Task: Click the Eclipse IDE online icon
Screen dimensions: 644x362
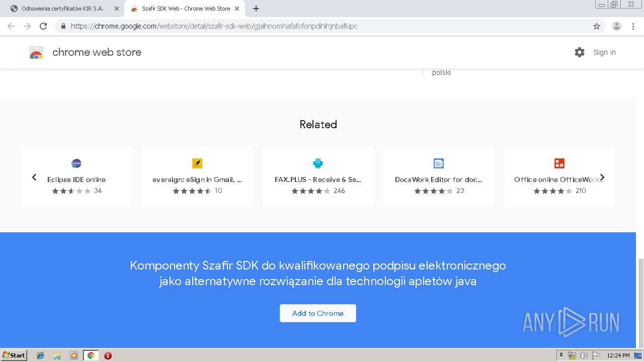Action: click(x=76, y=163)
